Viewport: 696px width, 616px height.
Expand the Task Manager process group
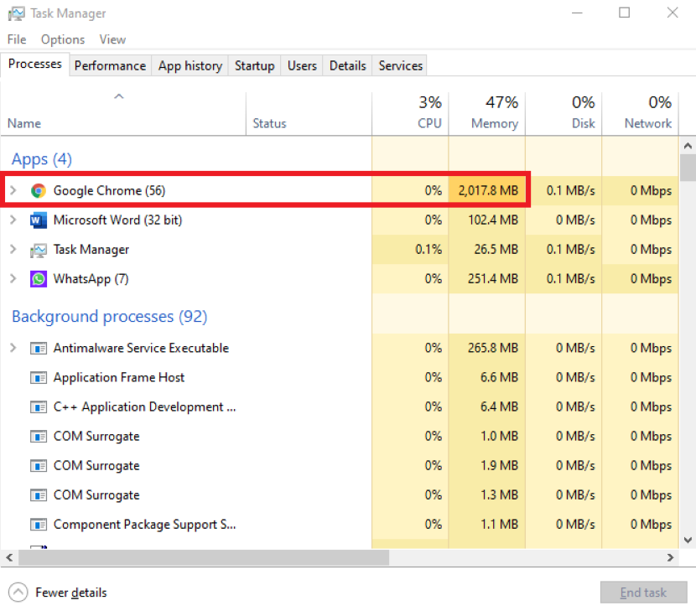pos(13,250)
